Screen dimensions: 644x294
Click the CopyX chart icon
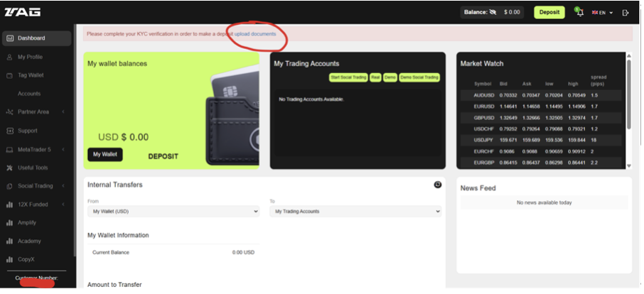point(10,259)
